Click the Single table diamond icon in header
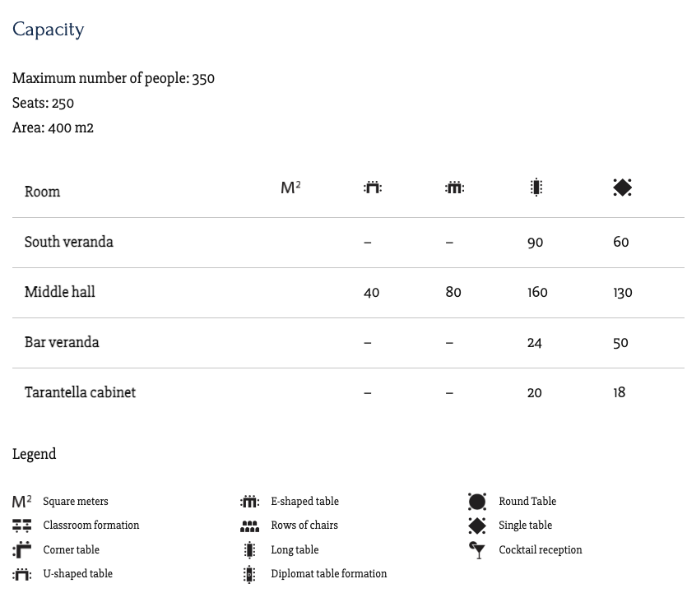The image size is (687, 616). (622, 188)
